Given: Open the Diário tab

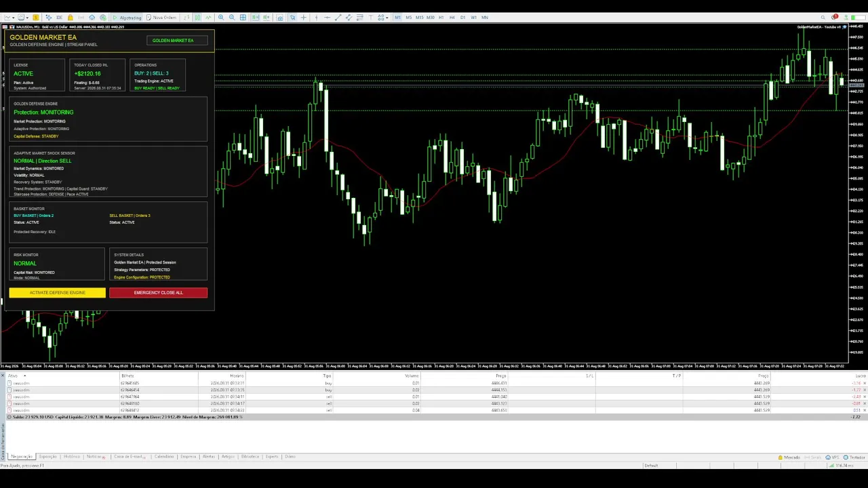Looking at the screenshot, I should [x=290, y=456].
